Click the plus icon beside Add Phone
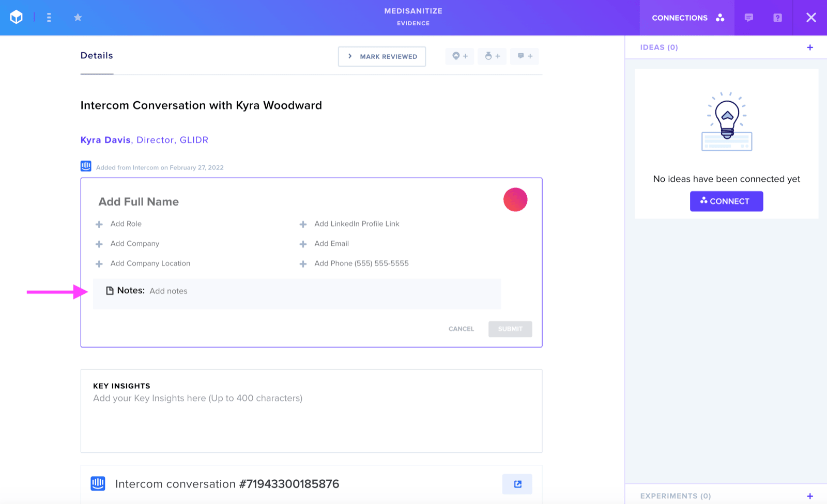827x504 pixels. pos(303,264)
